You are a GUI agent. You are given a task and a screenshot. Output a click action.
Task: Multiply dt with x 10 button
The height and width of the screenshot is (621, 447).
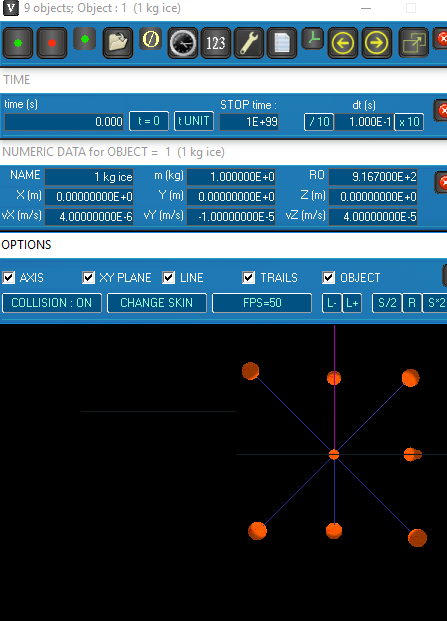point(409,122)
